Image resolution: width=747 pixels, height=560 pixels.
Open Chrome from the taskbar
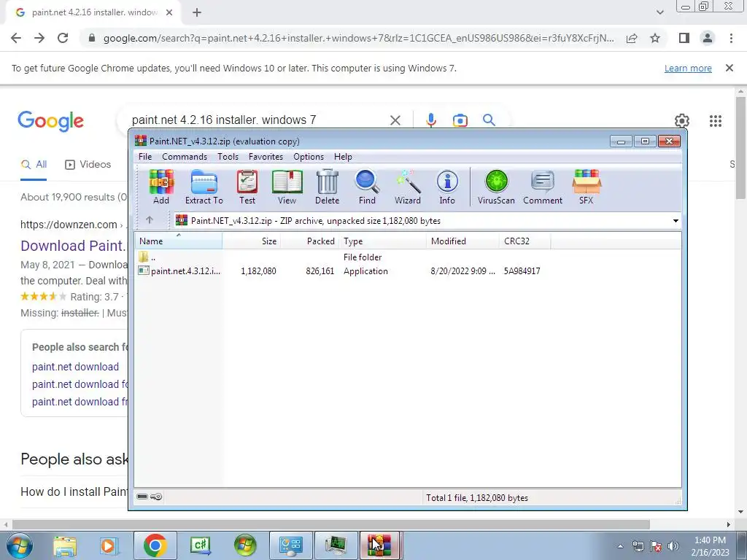[155, 545]
